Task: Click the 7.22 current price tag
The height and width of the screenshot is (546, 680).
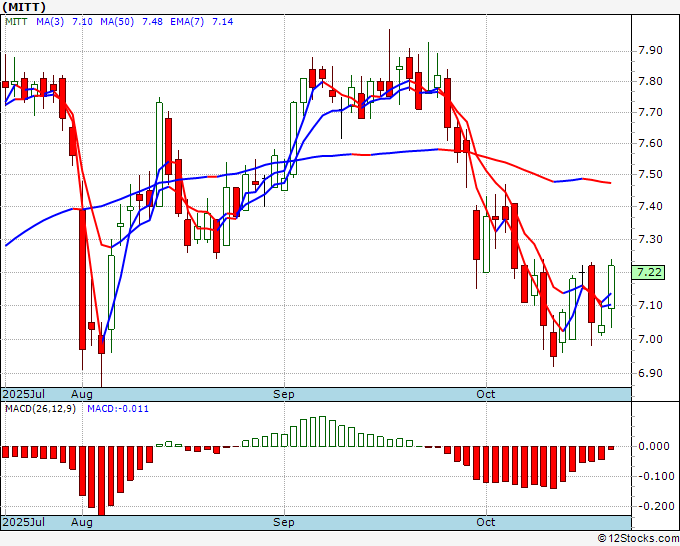Action: click(648, 272)
